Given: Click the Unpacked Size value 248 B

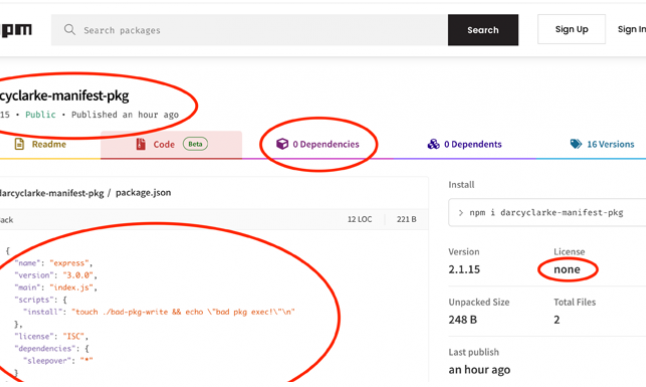Looking at the screenshot, I should click(463, 320).
